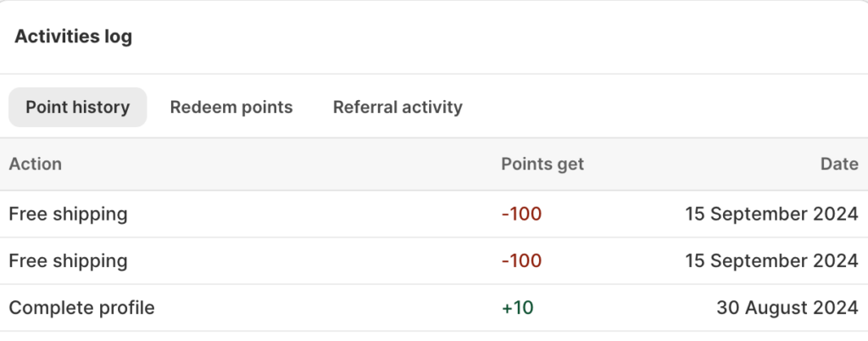868x341 pixels.
Task: Select the second Free shipping action entry
Action: point(68,260)
